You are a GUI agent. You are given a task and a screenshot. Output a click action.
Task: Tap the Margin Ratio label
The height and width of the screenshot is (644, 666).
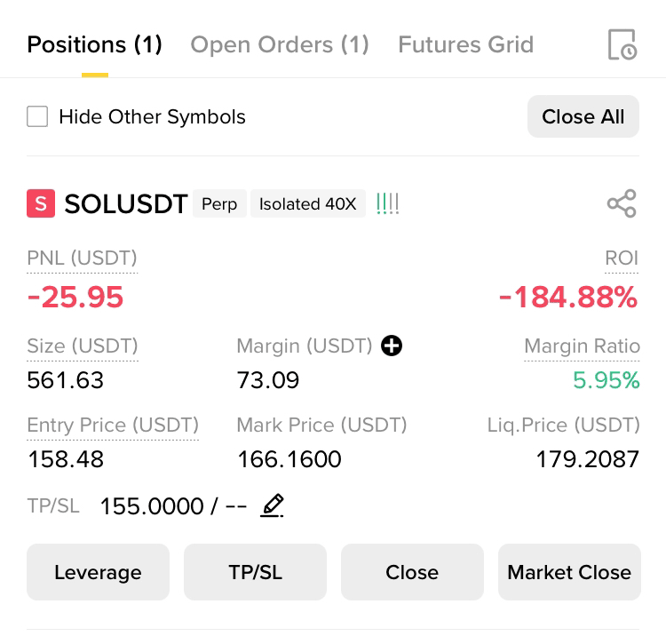(x=582, y=346)
